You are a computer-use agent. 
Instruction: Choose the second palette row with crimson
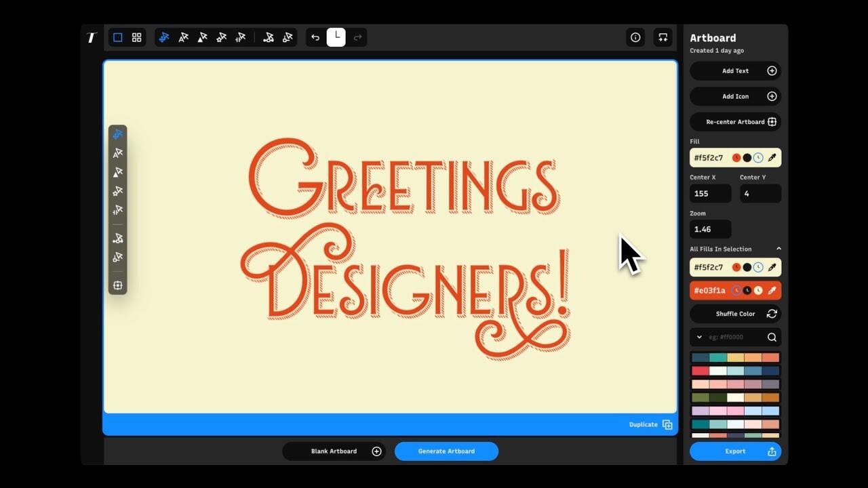736,371
